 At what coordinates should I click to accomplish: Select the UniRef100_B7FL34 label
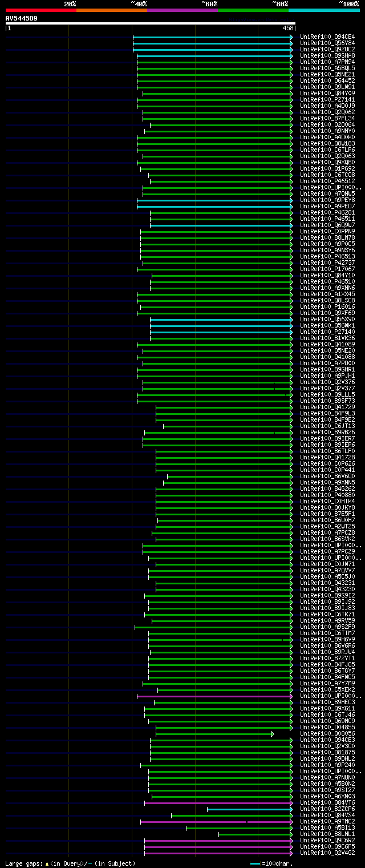[x=327, y=119]
